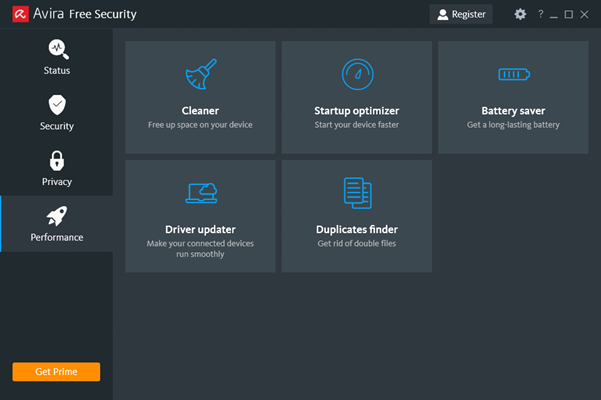Viewport: 601px width, 400px height.
Task: Click the user avatar icon beside Register
Action: coord(443,15)
